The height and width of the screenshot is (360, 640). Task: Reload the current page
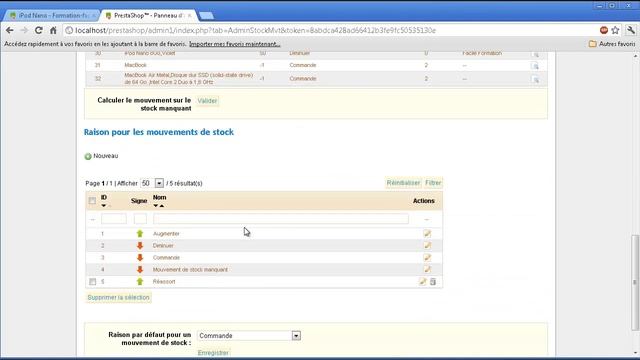[x=38, y=30]
